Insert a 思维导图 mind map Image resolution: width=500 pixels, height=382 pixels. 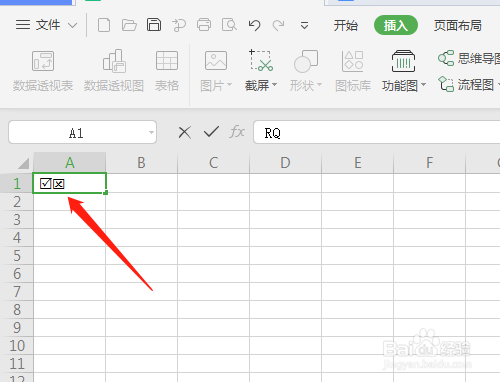click(x=469, y=59)
